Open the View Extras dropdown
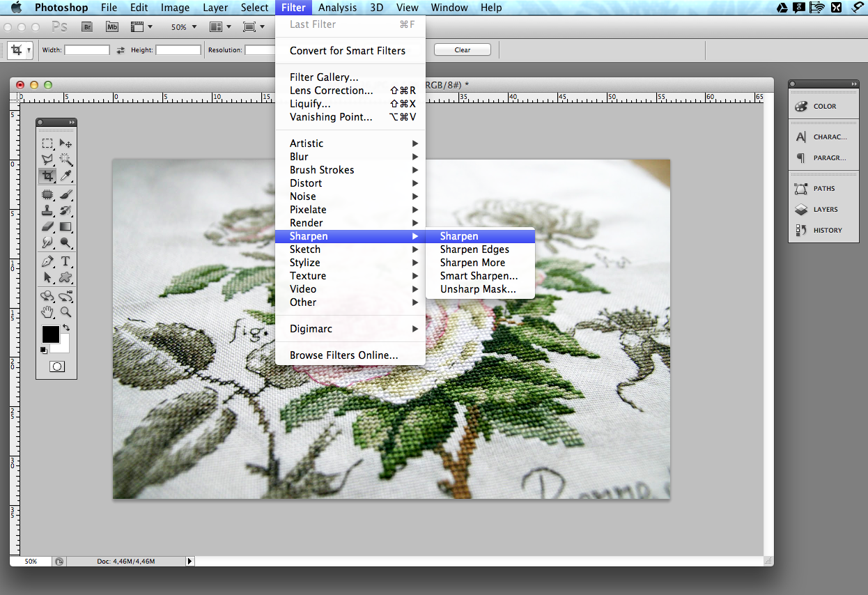 (141, 27)
